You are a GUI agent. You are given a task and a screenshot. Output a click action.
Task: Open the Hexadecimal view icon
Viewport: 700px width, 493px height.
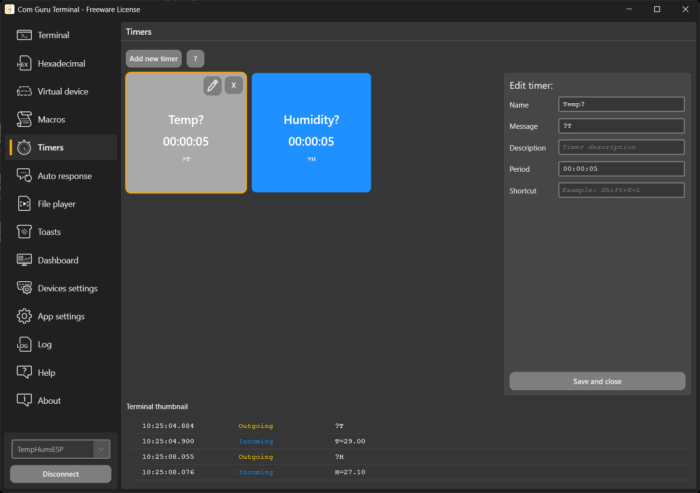(24, 63)
